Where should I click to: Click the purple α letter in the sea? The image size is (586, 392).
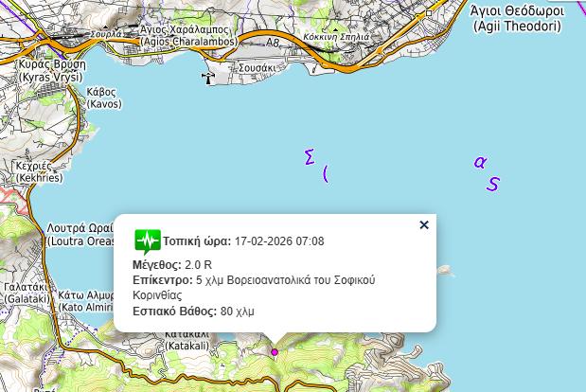tap(480, 161)
